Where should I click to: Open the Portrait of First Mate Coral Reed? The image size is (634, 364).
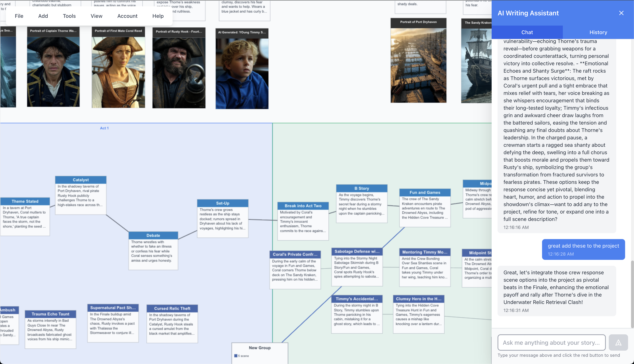118,67
